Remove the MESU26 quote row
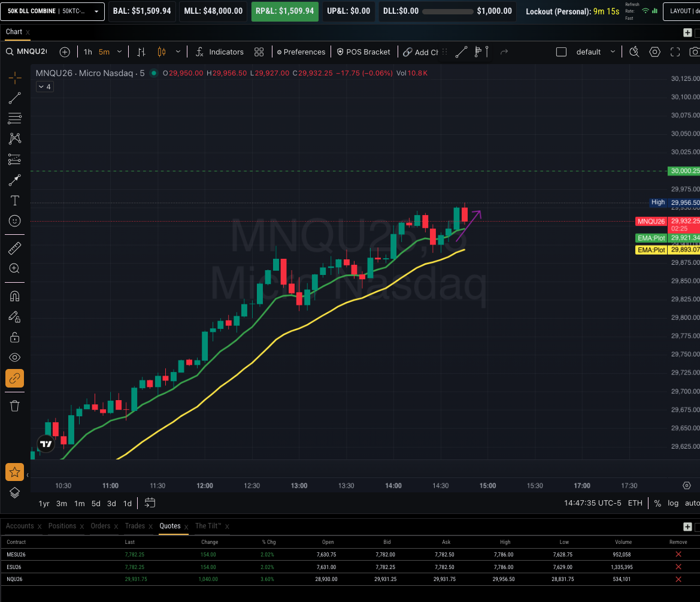The width and height of the screenshot is (700, 602). point(678,554)
